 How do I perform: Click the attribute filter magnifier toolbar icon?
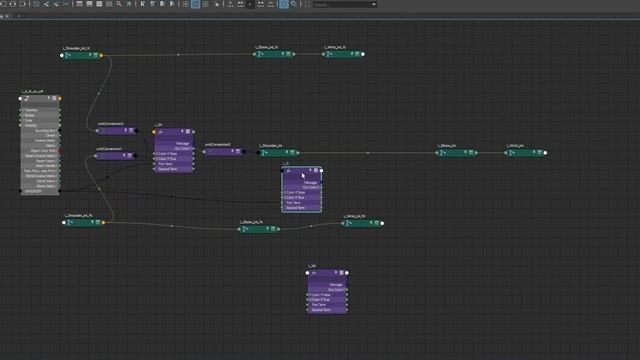click(119, 4)
